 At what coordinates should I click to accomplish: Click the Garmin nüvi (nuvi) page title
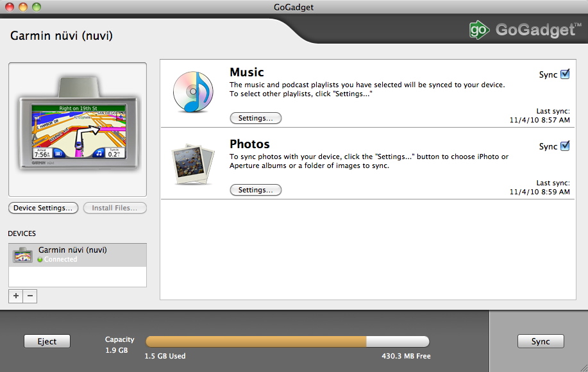pyautogui.click(x=62, y=36)
